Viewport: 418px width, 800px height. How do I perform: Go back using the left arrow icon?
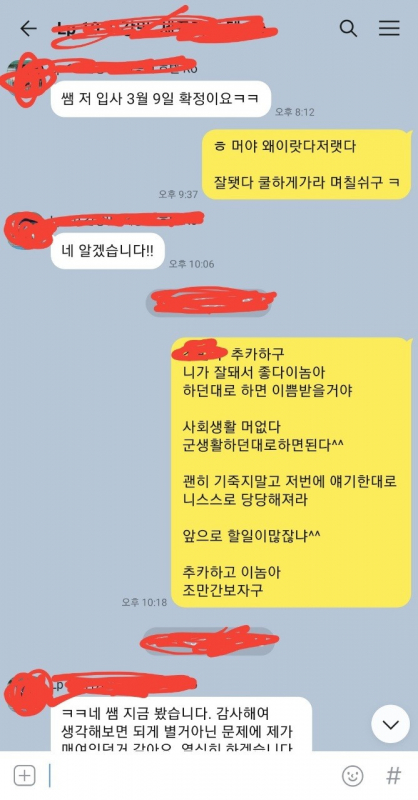(29, 29)
